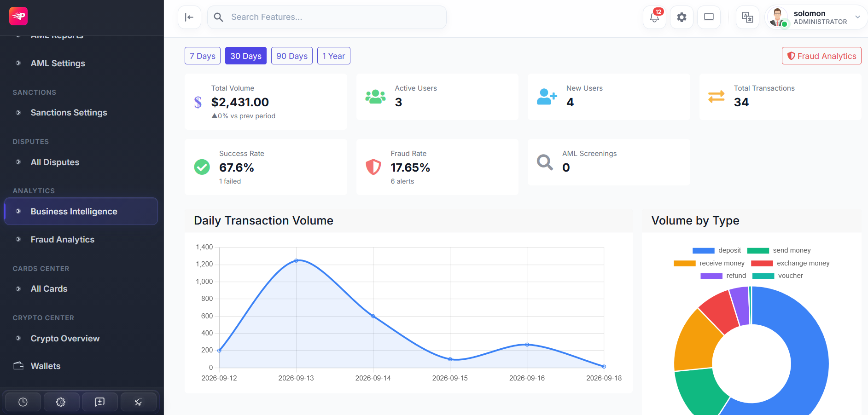The height and width of the screenshot is (415, 868).
Task: Select the 7 Days range
Action: pyautogui.click(x=203, y=56)
